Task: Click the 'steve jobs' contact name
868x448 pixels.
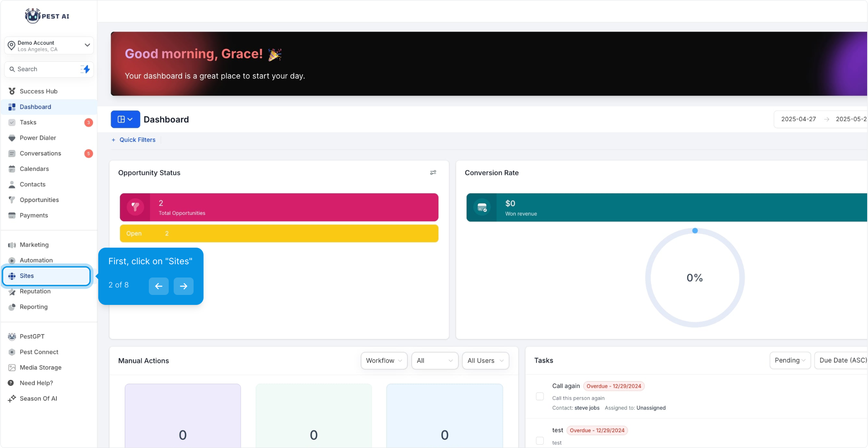Action: 587,408
